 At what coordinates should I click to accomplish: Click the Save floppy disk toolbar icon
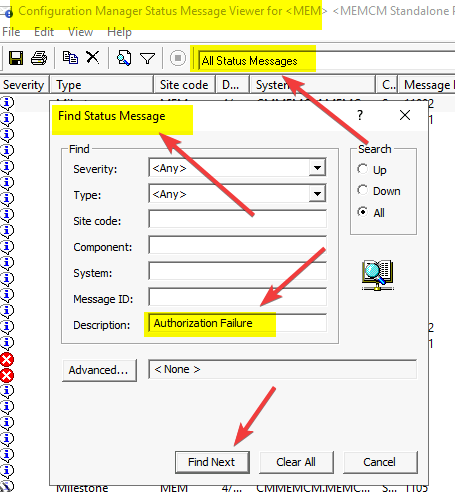(x=16, y=58)
